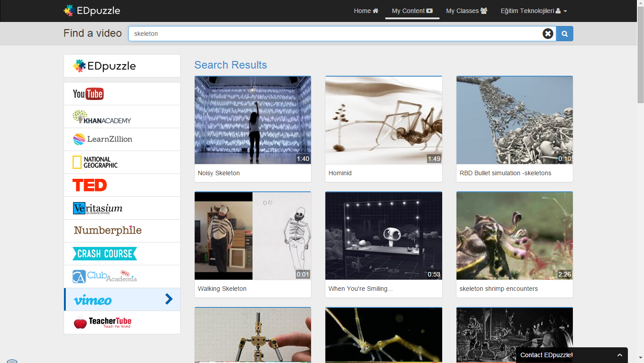Image resolution: width=644 pixels, height=363 pixels.
Task: Click 'skeleton shrimp encounters' title text
Action: (499, 289)
